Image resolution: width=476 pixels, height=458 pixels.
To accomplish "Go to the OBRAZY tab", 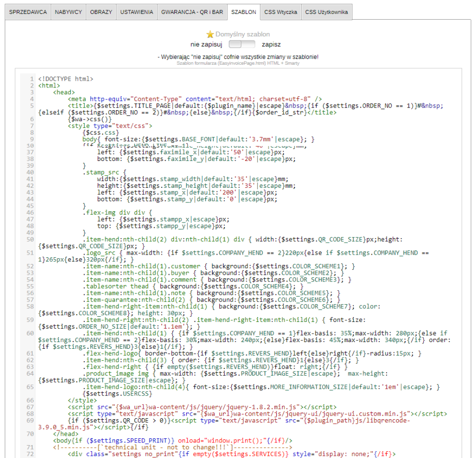I will 100,12.
